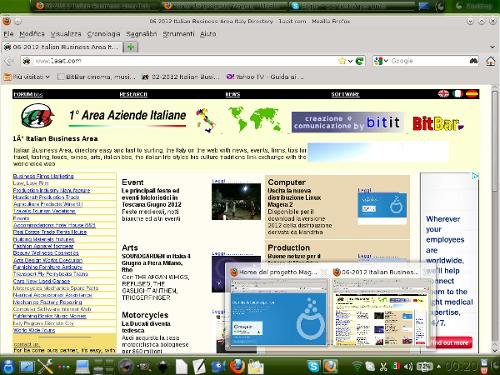Open the search engine dropdown next to Google
This screenshot has height=375, width=500.
pyautogui.click(x=386, y=61)
